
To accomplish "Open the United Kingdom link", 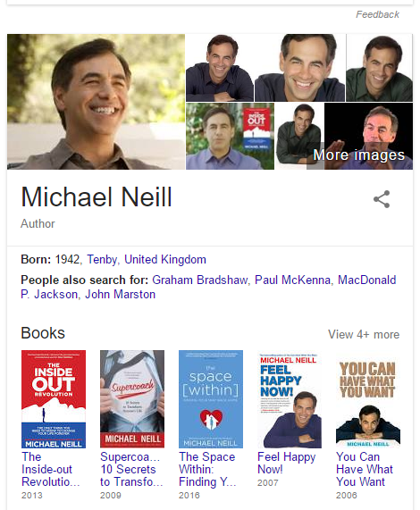I will pyautogui.click(x=165, y=260).
